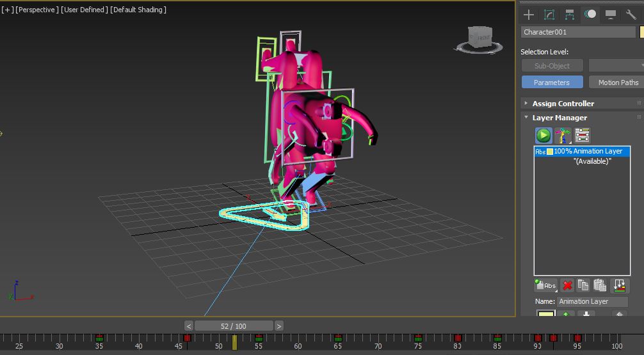Click the object color swatch beside Character001

(641, 32)
